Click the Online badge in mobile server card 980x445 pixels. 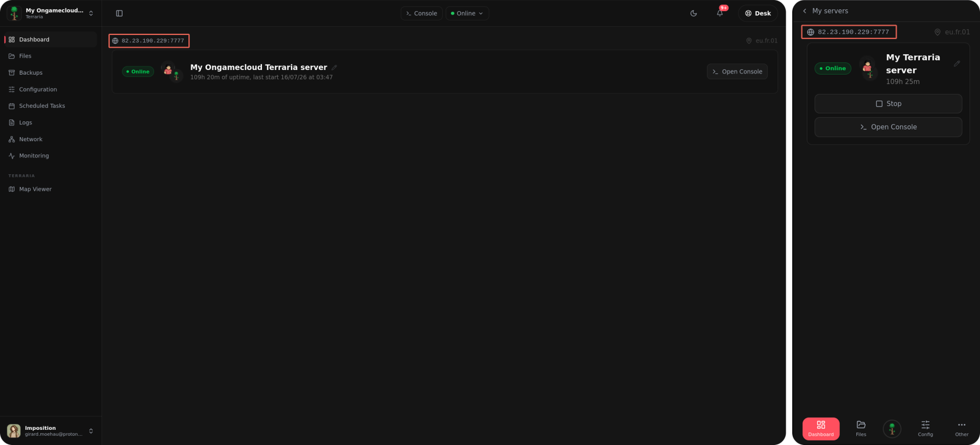(x=833, y=68)
